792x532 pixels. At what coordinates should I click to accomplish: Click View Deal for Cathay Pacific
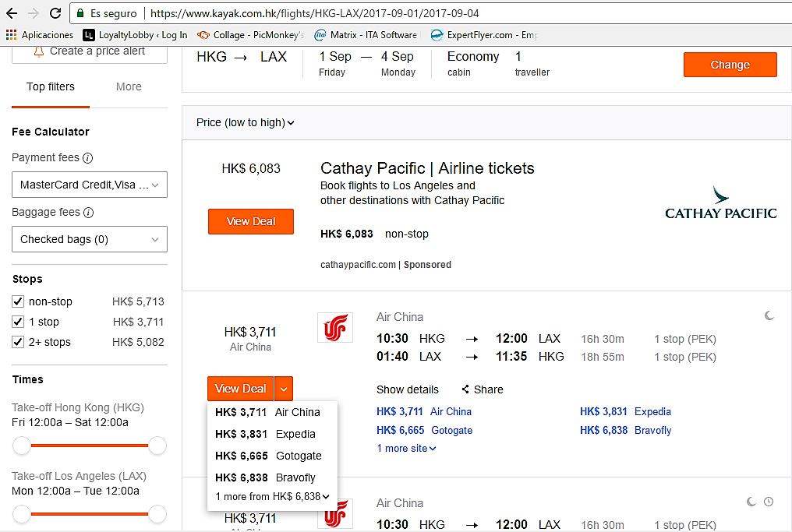click(x=250, y=221)
